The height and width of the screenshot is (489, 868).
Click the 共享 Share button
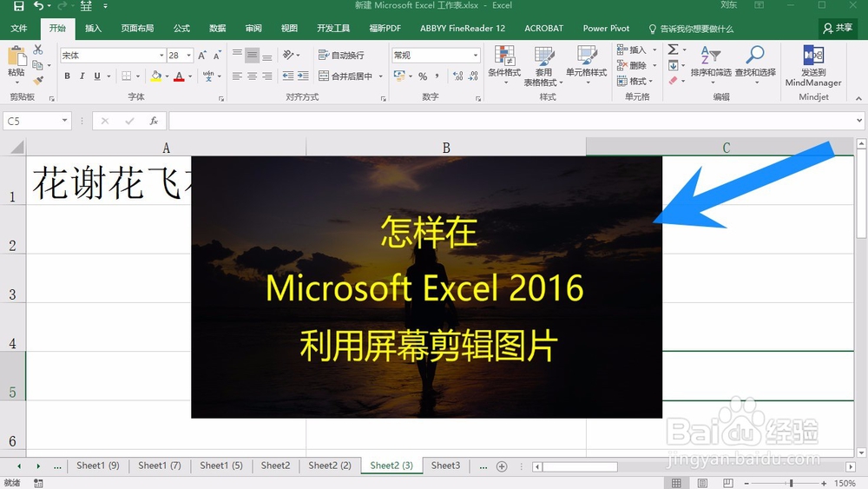tap(838, 29)
